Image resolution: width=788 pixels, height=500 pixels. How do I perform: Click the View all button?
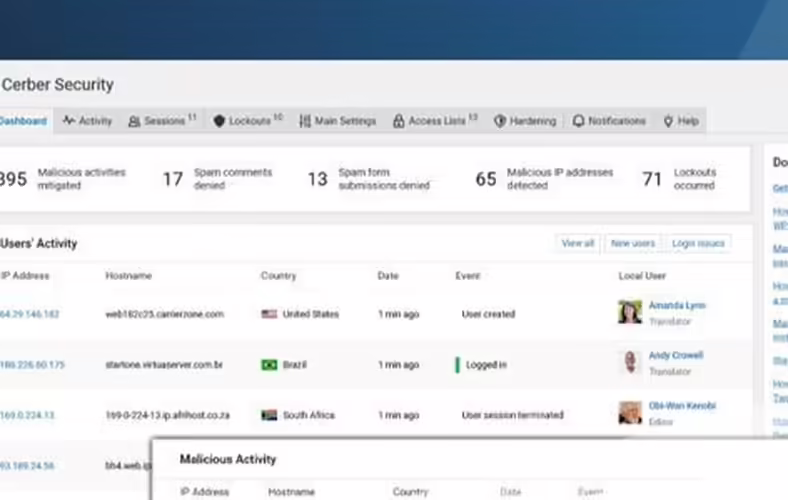[x=577, y=244]
